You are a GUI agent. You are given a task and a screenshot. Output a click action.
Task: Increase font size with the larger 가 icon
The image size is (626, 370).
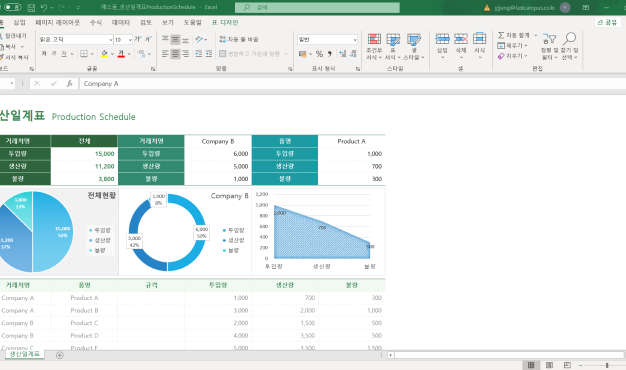[138, 39]
